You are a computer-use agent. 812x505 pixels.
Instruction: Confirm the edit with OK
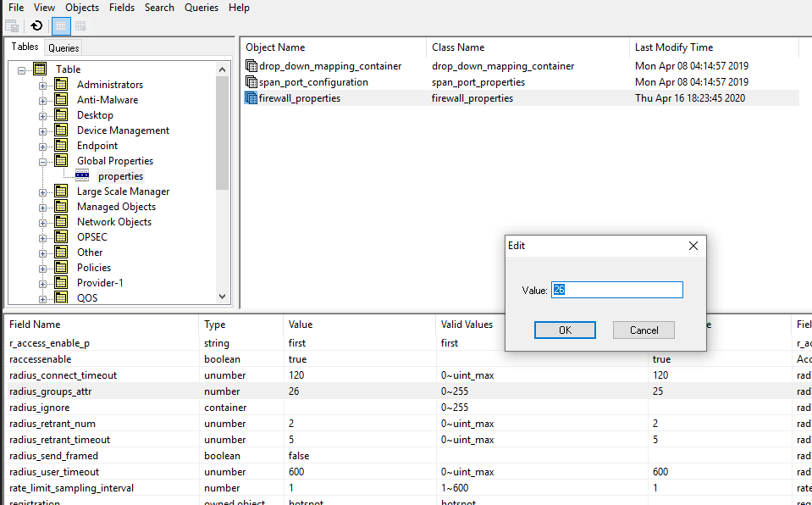565,330
